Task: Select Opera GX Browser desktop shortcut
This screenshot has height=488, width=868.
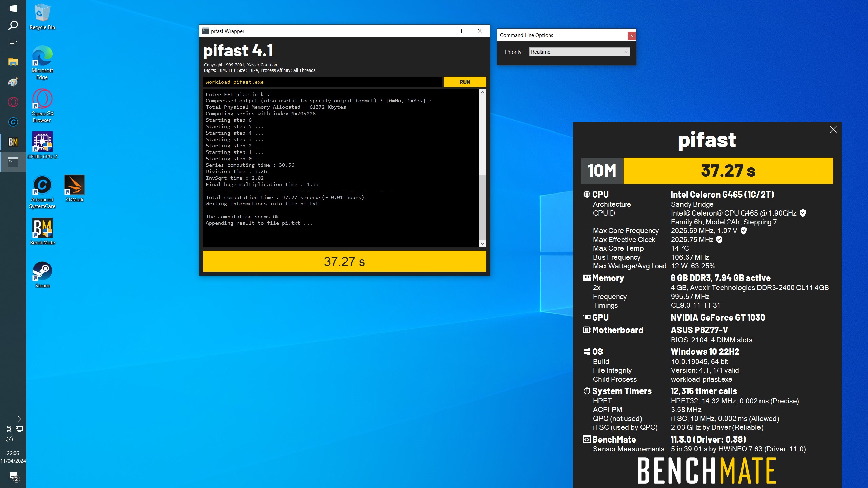Action: coord(42,106)
